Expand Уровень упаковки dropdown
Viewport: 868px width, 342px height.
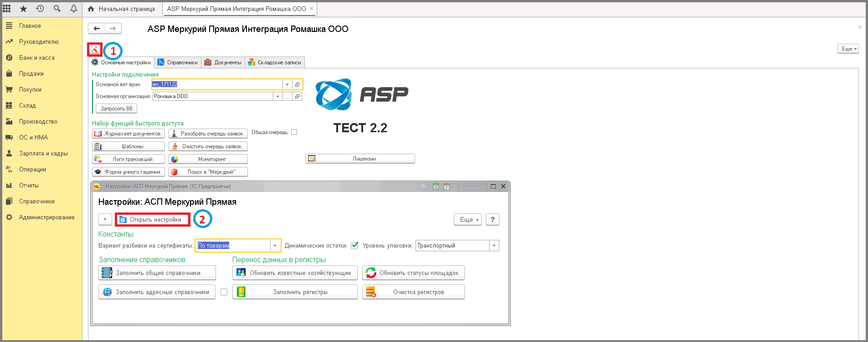pyautogui.click(x=494, y=246)
